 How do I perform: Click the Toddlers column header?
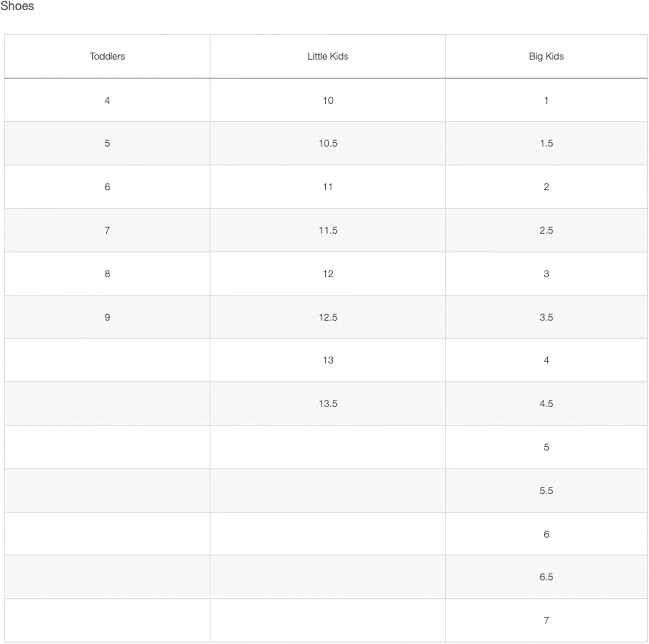(107, 56)
